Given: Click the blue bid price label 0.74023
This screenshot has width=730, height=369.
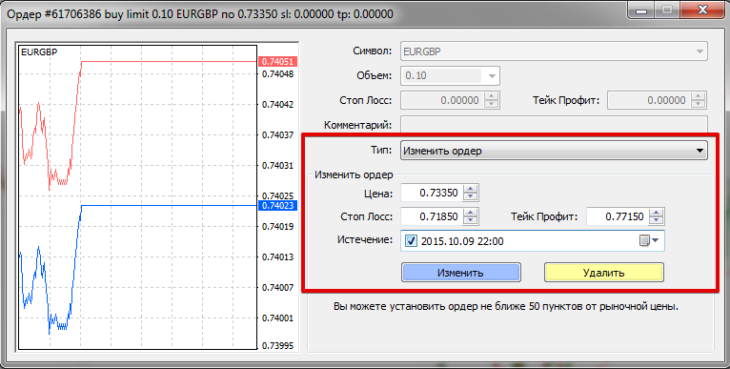Looking at the screenshot, I should (277, 206).
